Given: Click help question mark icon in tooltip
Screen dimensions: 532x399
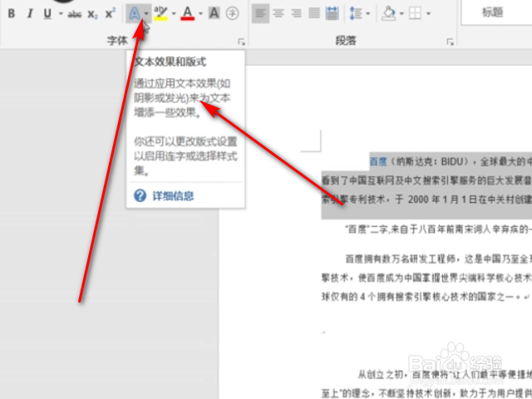Looking at the screenshot, I should click(140, 196).
